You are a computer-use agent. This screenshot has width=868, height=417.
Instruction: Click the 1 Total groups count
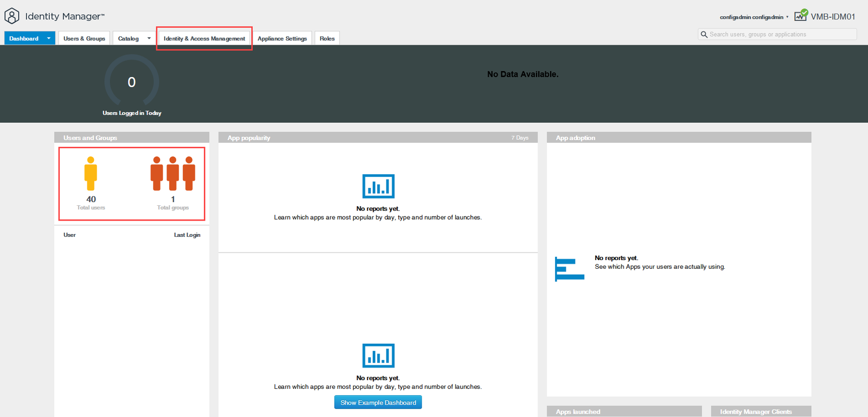point(173,199)
